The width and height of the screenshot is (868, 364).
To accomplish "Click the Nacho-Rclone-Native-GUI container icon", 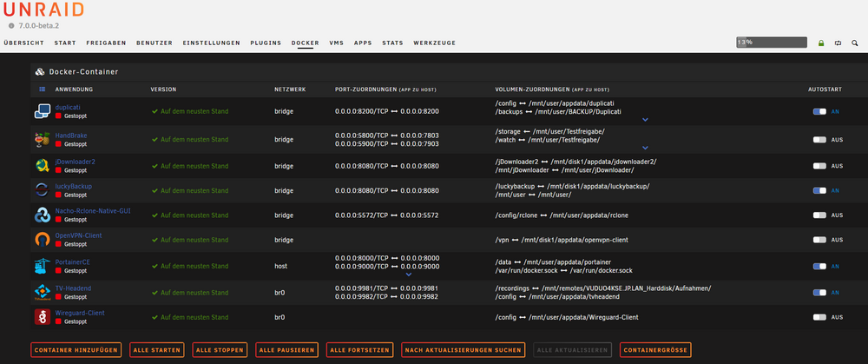I will 43,215.
